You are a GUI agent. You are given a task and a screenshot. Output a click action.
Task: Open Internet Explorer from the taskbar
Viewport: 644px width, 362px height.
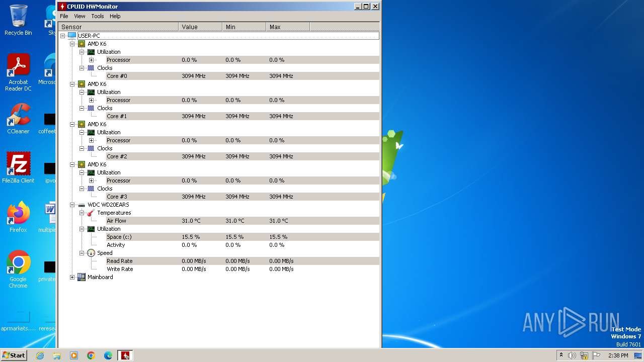click(40, 355)
